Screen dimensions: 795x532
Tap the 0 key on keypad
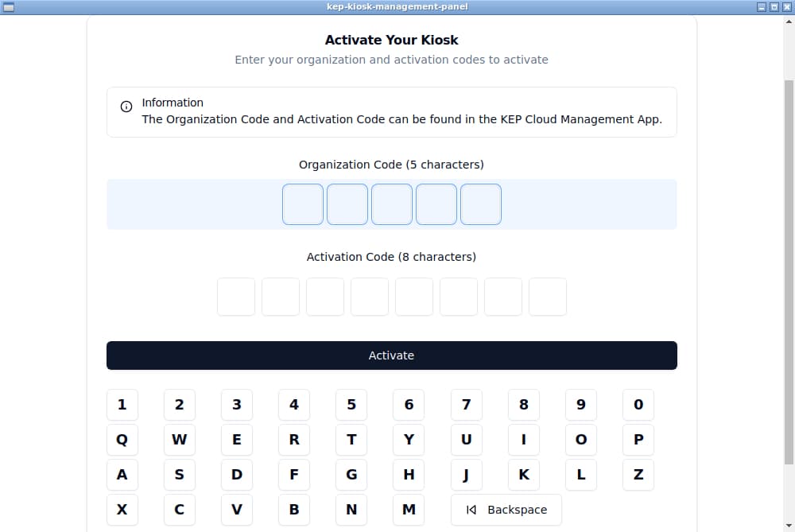[638, 405]
